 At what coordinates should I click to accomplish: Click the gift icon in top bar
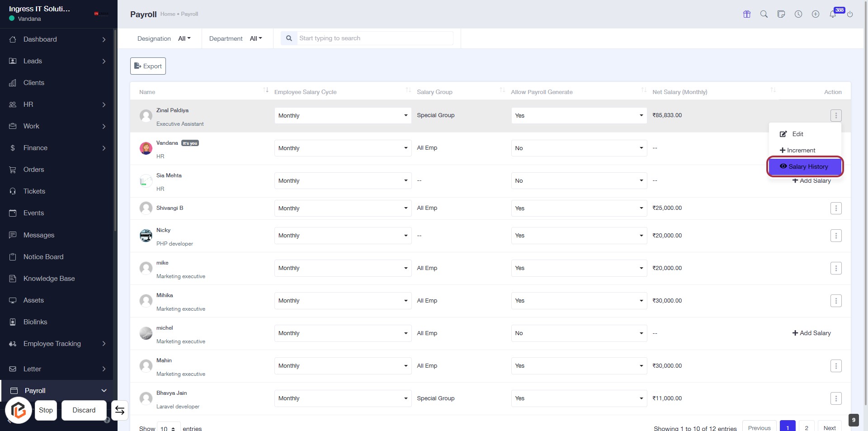(x=747, y=14)
